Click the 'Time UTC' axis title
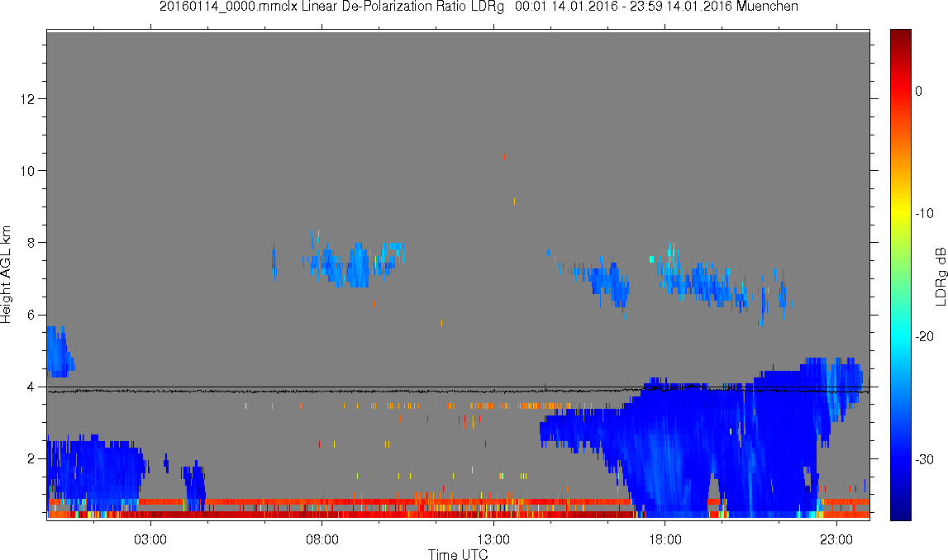 coord(458,554)
